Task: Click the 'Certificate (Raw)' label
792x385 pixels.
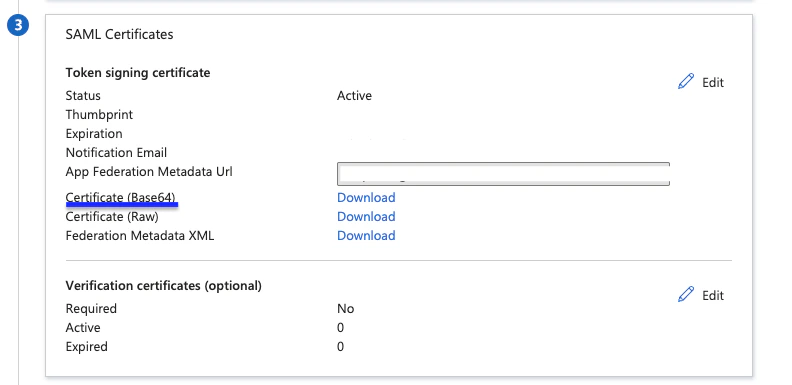Action: [x=112, y=217]
